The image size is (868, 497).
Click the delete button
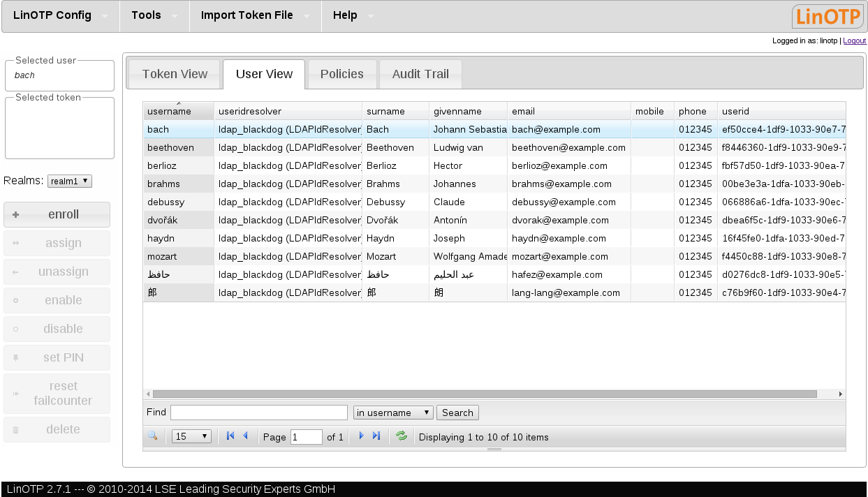coord(57,429)
